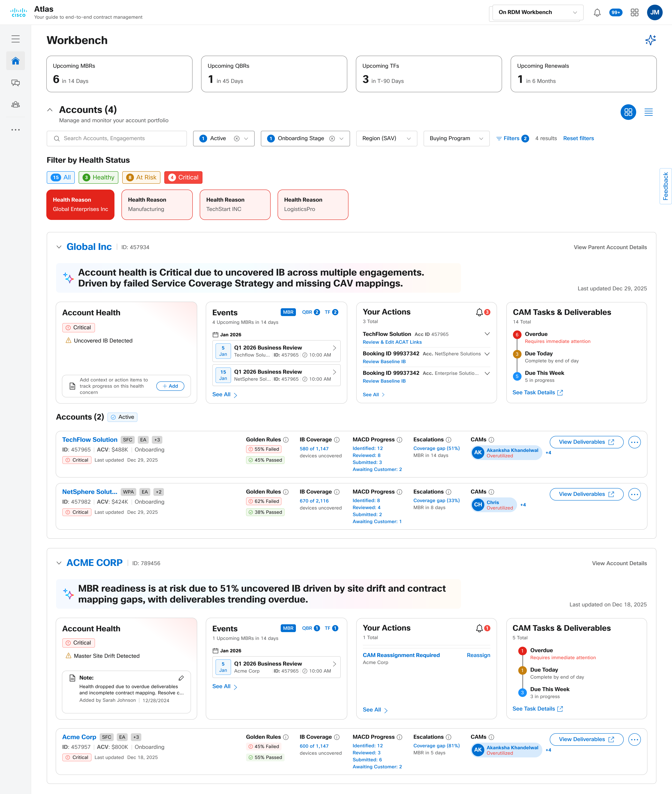Viewport: 672px width, 794px height.
Task: Go to Home in sidebar
Action: (x=16, y=61)
